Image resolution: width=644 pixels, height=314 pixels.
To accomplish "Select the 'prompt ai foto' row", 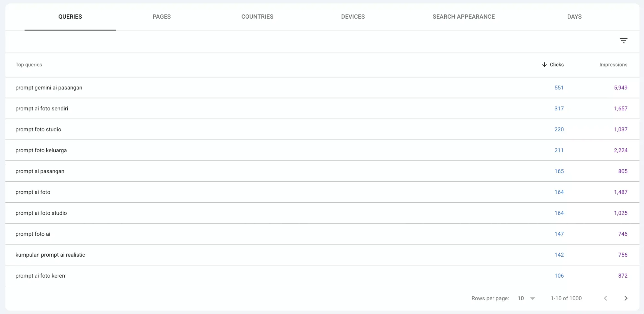I will tap(322, 192).
